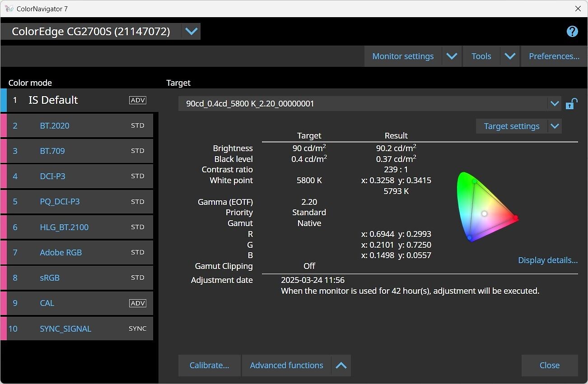Click the ColorNavigator app icon in title bar

coord(9,9)
